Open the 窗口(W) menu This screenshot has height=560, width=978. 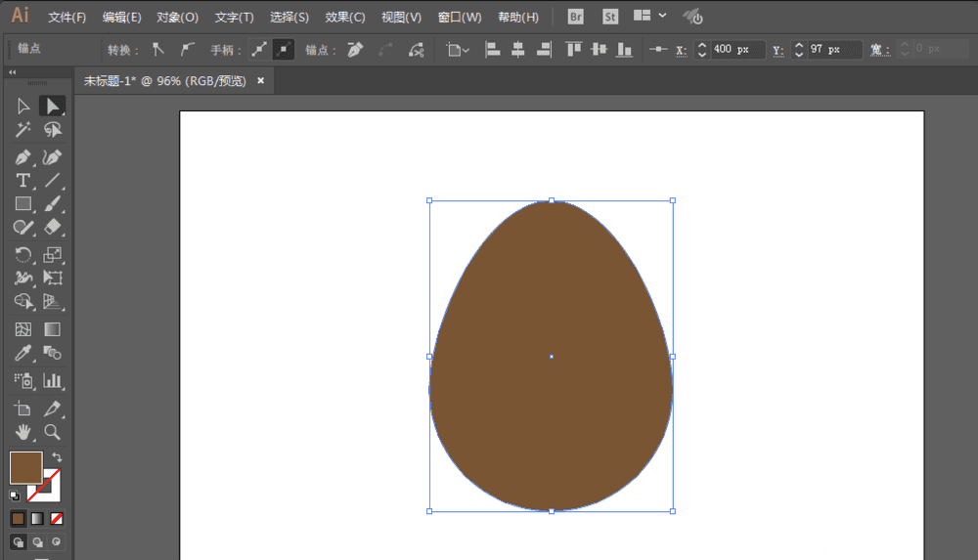tap(460, 18)
